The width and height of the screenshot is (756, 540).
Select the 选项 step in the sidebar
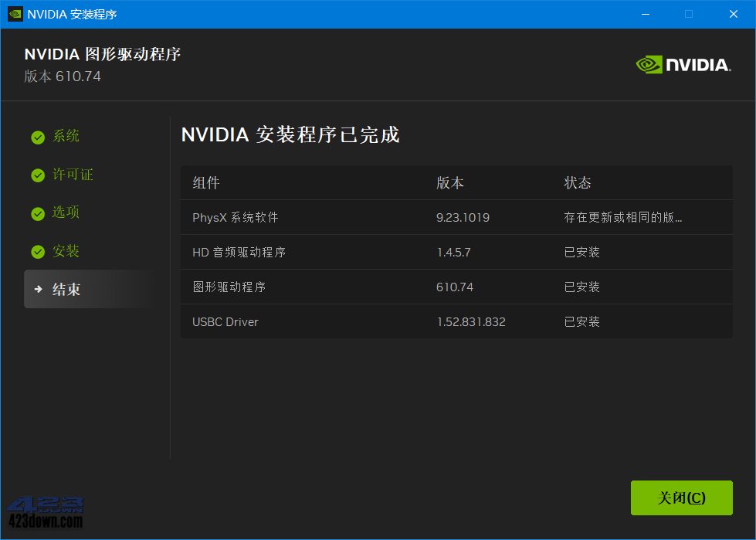[66, 212]
